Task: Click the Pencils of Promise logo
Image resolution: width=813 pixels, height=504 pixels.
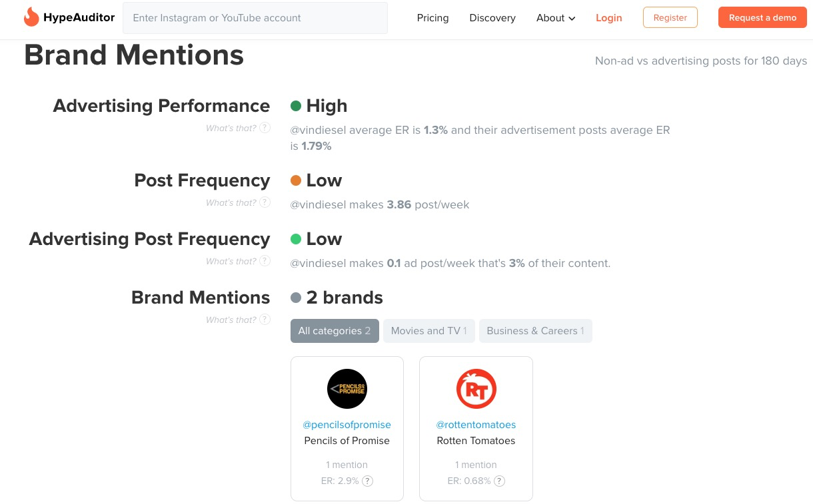Action: (347, 389)
